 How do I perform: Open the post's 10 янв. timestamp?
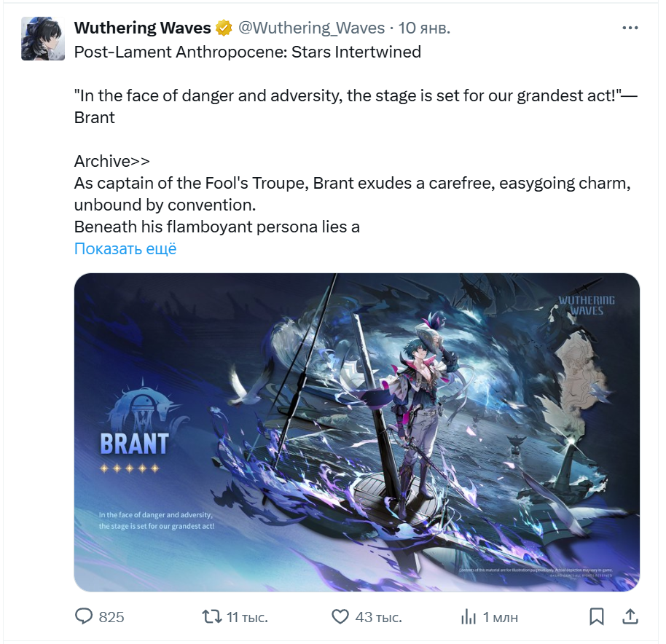424,28
